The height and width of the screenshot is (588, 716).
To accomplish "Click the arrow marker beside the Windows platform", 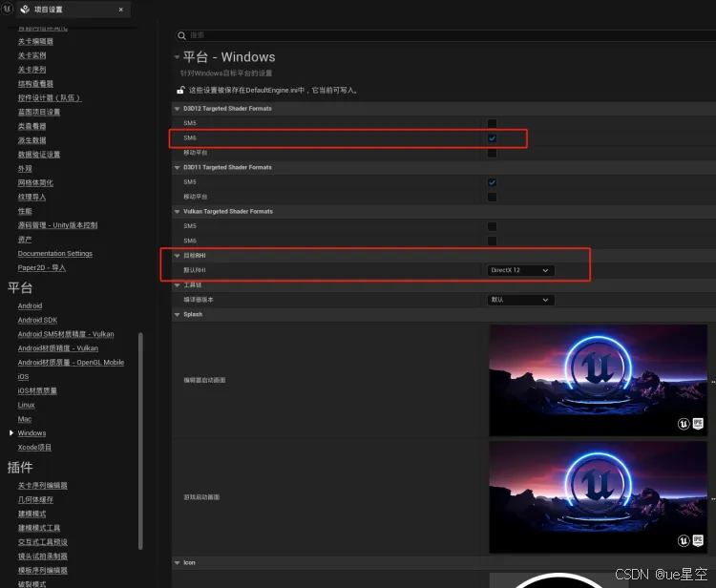I will point(11,432).
